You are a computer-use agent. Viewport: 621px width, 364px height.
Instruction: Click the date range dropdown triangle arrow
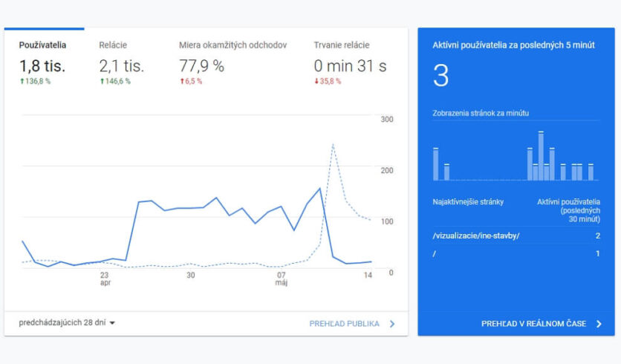tap(112, 323)
